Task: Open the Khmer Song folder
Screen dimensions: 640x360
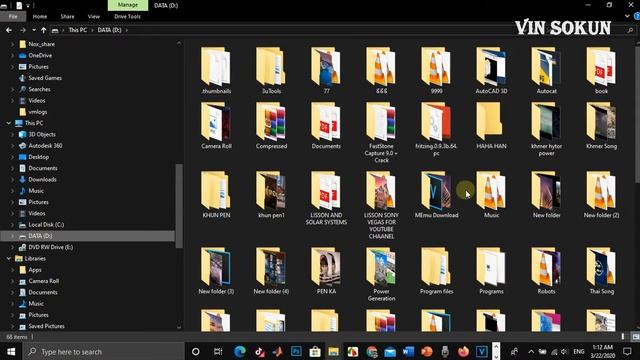Action: pyautogui.click(x=601, y=126)
